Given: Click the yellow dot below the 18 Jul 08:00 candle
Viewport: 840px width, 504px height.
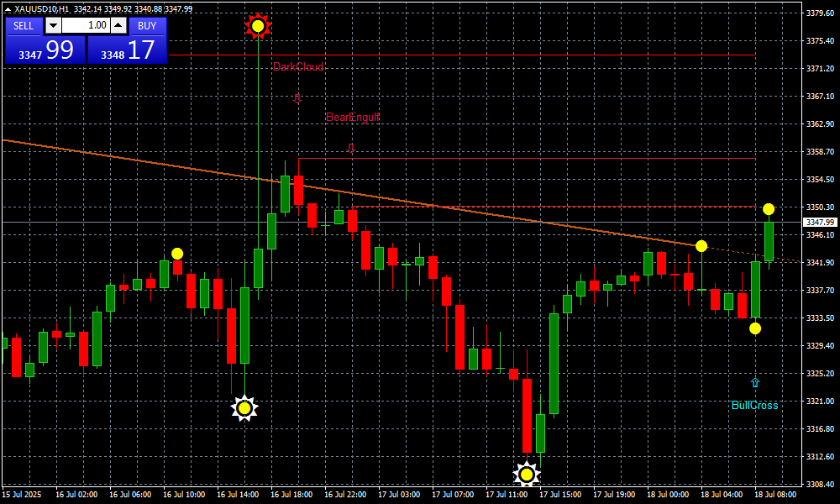Looking at the screenshot, I should tap(755, 328).
